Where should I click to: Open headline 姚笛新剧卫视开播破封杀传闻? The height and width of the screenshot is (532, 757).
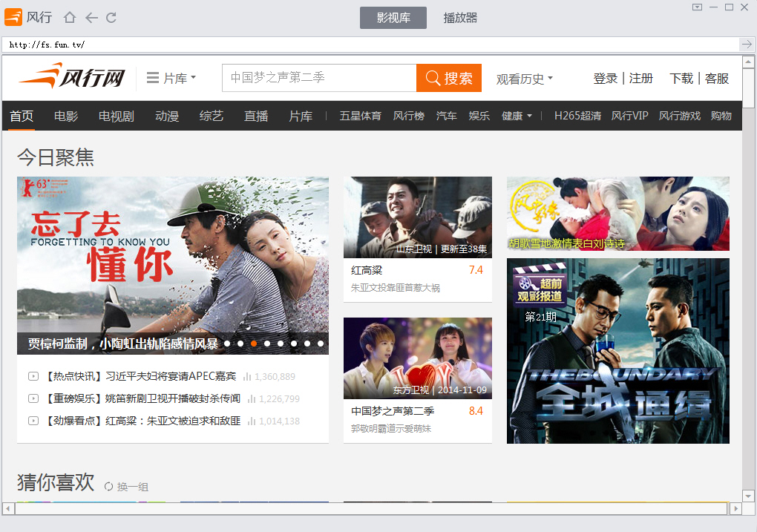click(173, 398)
